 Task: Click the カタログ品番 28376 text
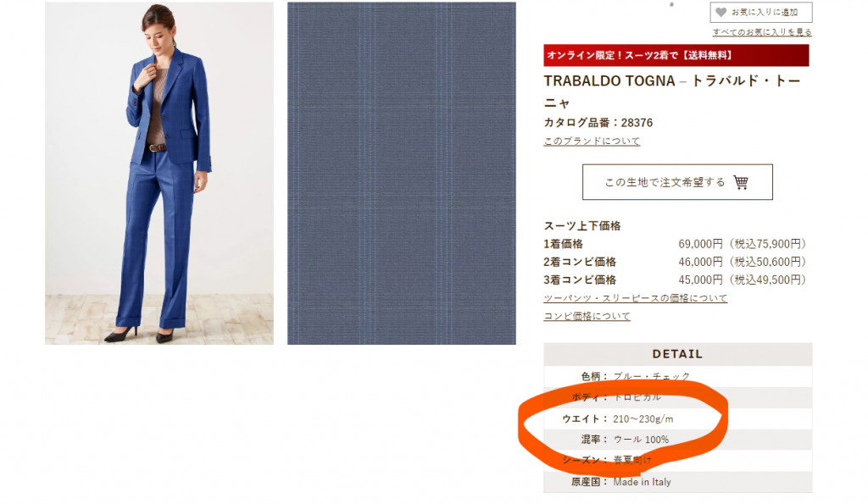tap(598, 123)
